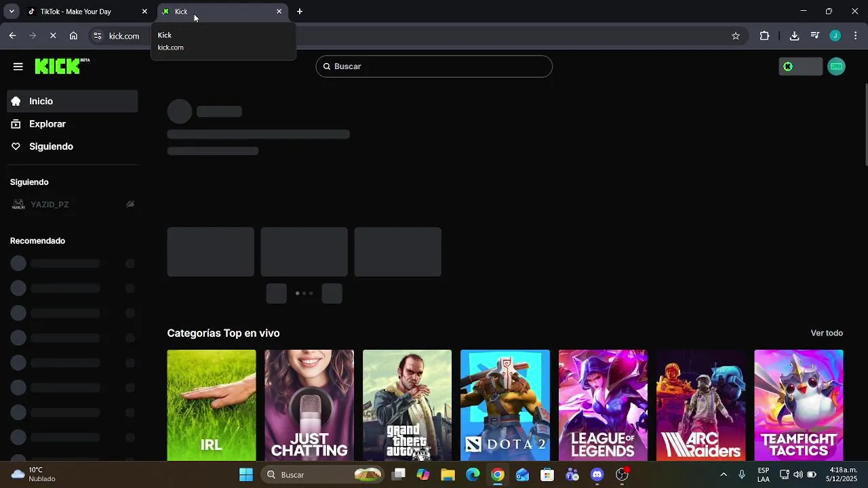Close the TikTok browser tab
Screen dimensions: 868x488
click(144, 12)
